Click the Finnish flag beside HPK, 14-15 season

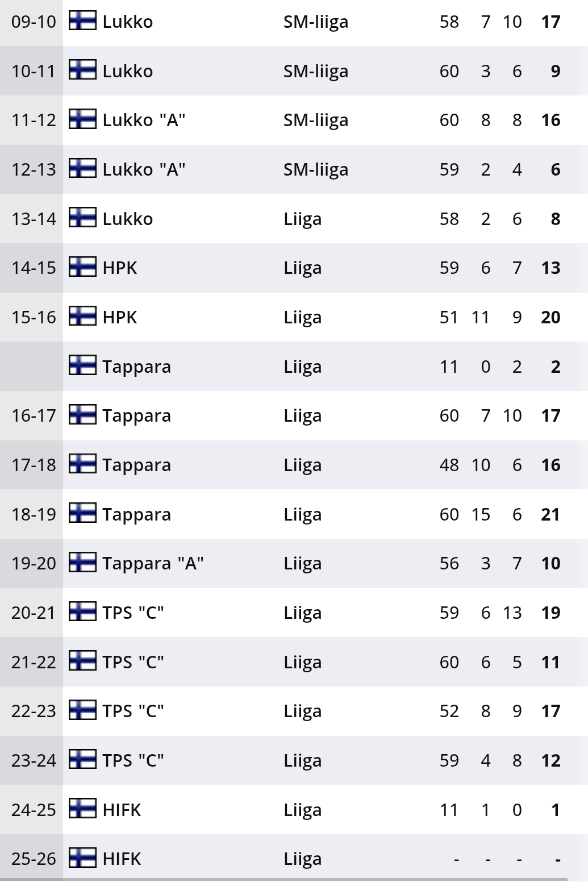tap(82, 267)
